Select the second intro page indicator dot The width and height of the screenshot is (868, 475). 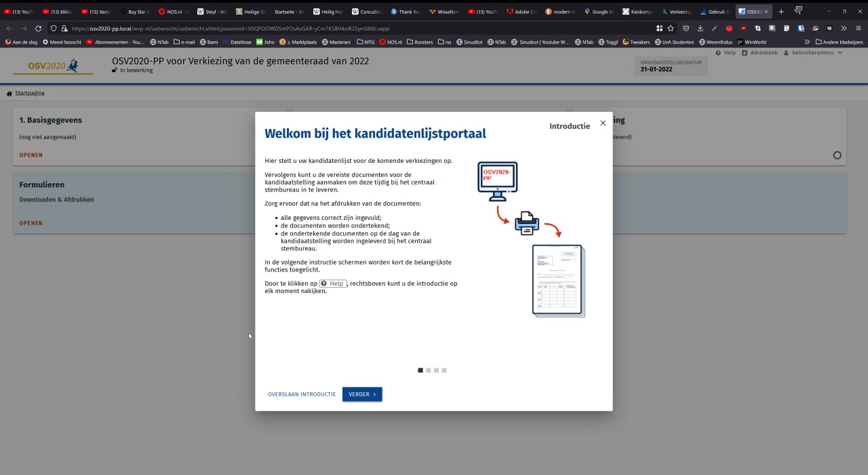tap(429, 370)
